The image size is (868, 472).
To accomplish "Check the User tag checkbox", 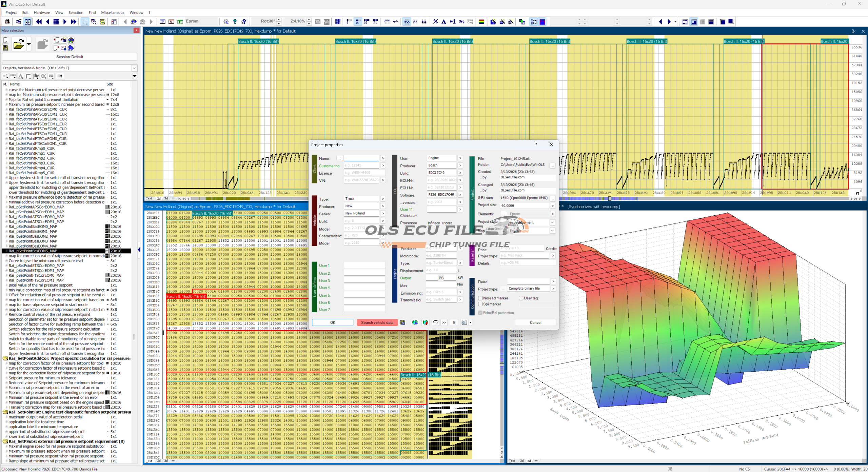I will pyautogui.click(x=521, y=298).
